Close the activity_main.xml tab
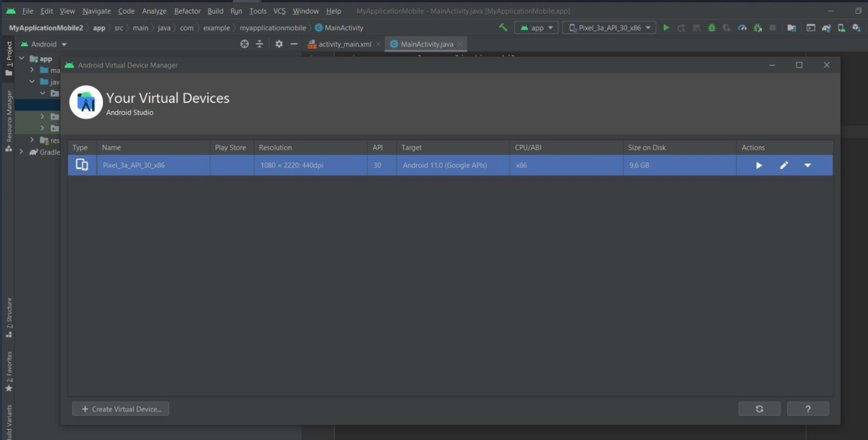The width and height of the screenshot is (868, 440). (x=378, y=44)
